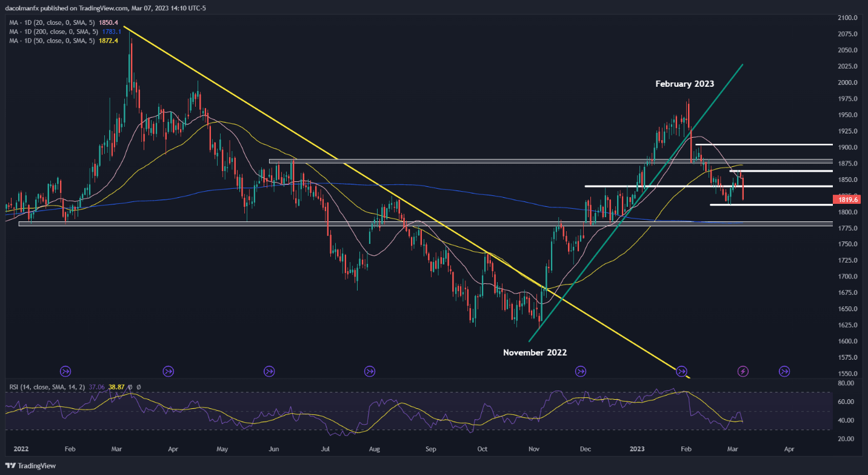Open the event marker above Jun 2022

(269, 371)
